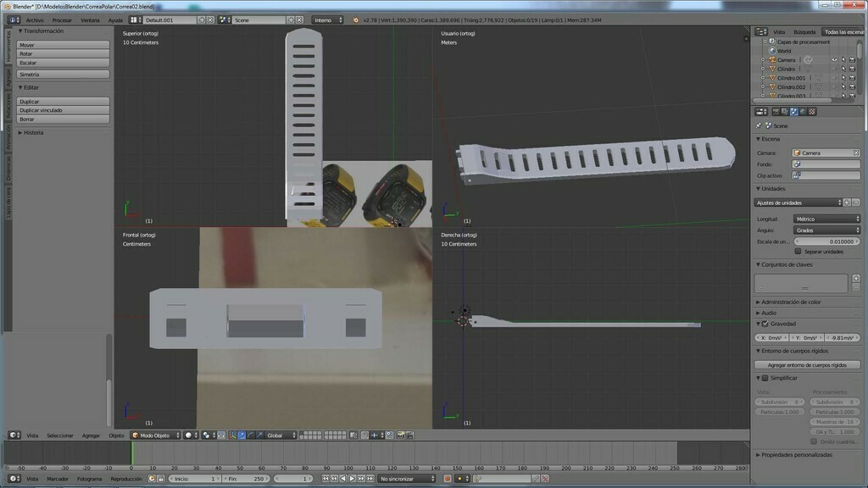Image resolution: width=868 pixels, height=488 pixels.
Task: Toggle Cilindro renderability in outliner
Action: (x=852, y=69)
